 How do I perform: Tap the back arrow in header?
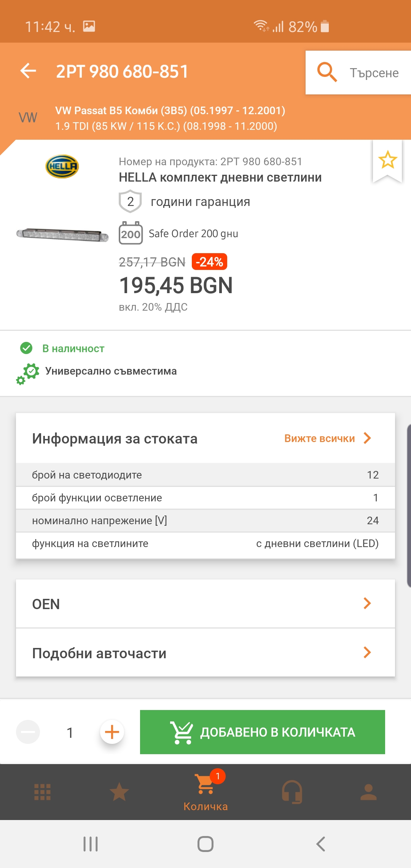coord(28,71)
